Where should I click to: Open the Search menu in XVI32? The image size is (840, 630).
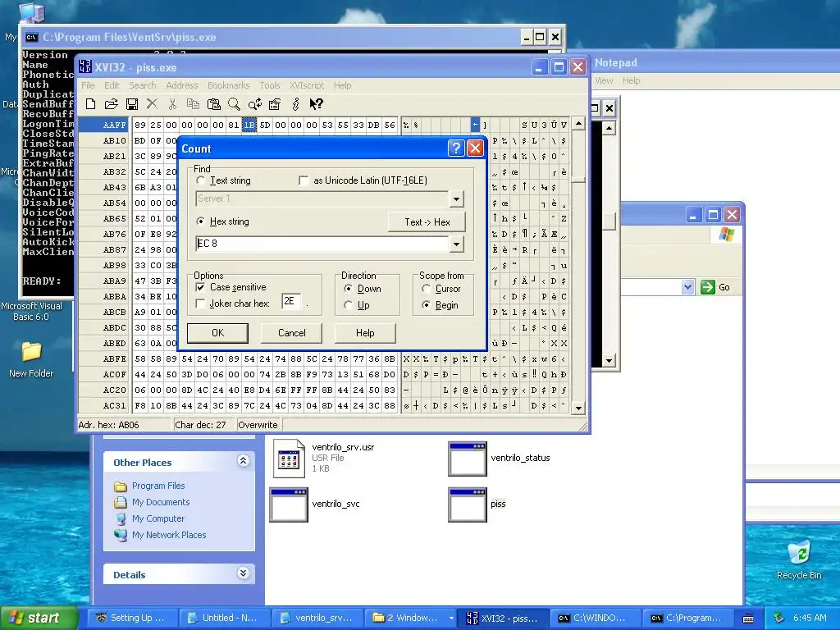[143, 85]
